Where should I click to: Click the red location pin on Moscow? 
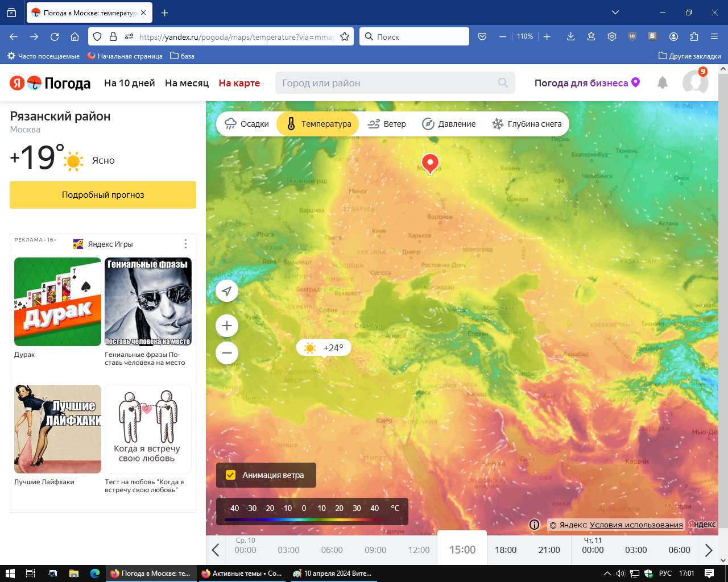[430, 163]
